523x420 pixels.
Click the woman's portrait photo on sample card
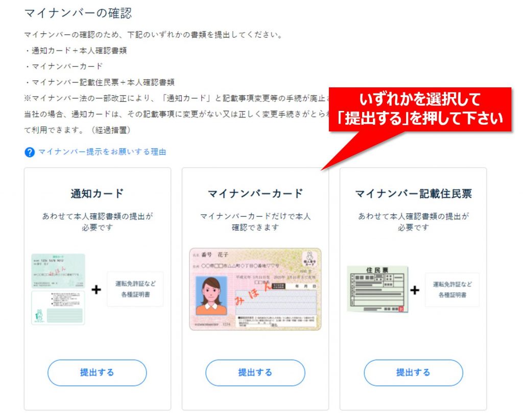point(211,295)
